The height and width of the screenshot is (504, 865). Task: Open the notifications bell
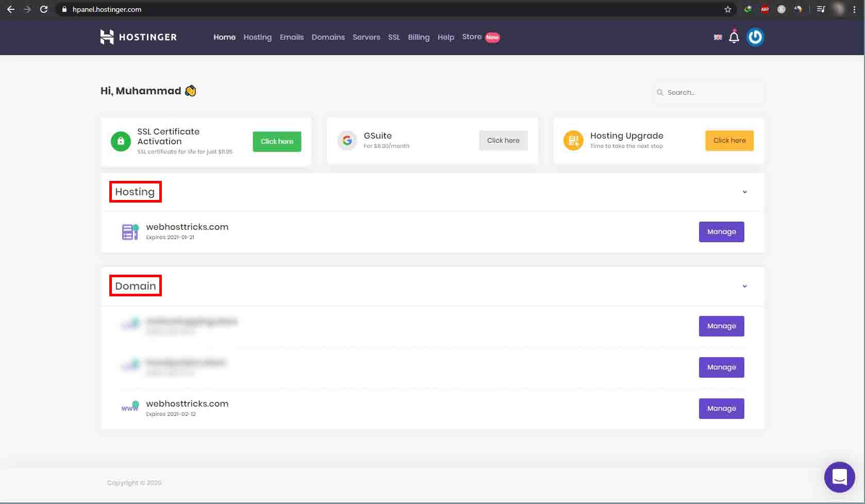tap(734, 37)
